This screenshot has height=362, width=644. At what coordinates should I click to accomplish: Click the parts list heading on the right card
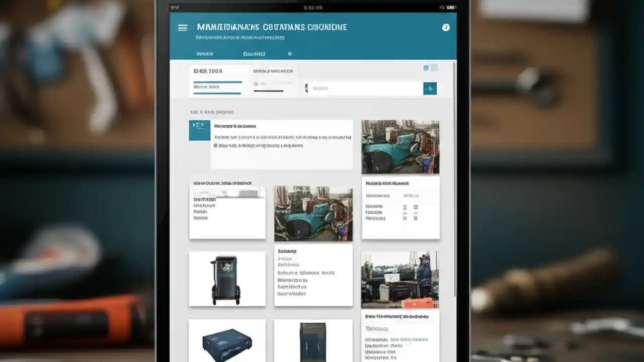click(x=387, y=183)
